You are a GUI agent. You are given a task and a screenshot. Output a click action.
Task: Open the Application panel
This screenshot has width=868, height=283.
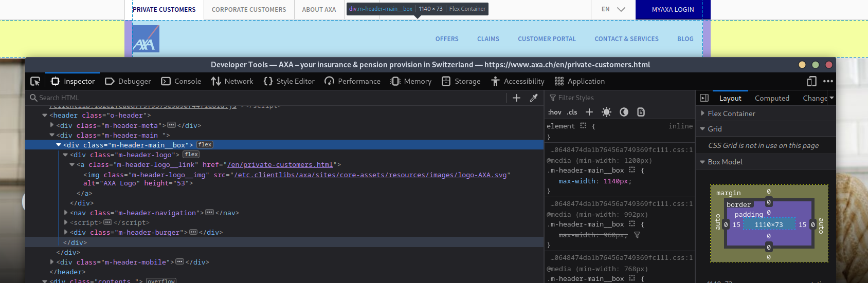(580, 81)
